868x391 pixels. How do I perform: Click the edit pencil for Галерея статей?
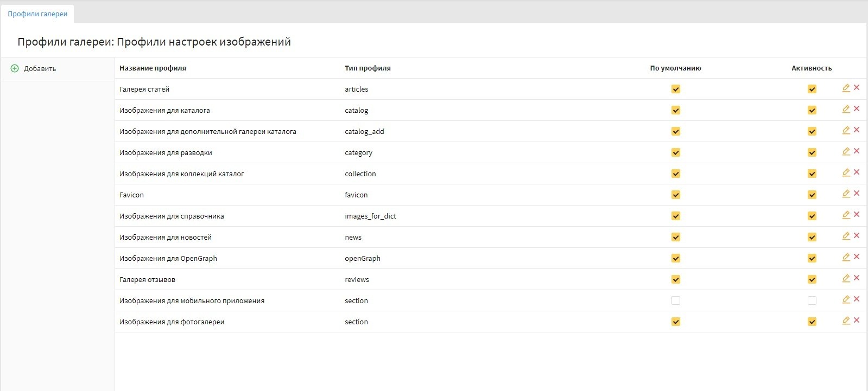(x=846, y=88)
